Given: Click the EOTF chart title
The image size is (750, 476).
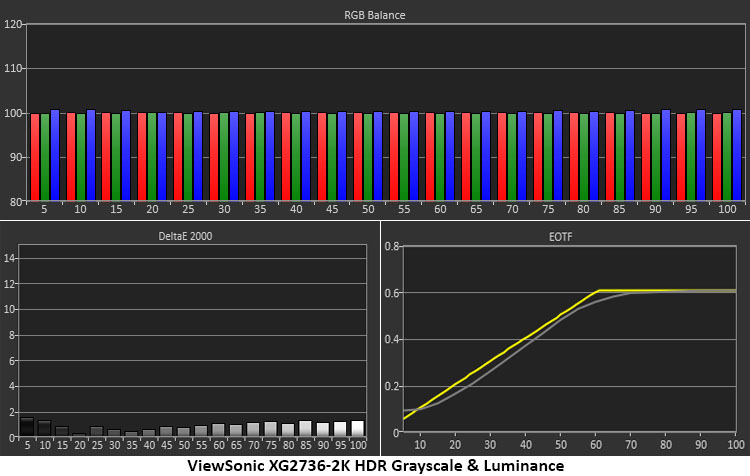Looking at the screenshot, I should click(560, 237).
